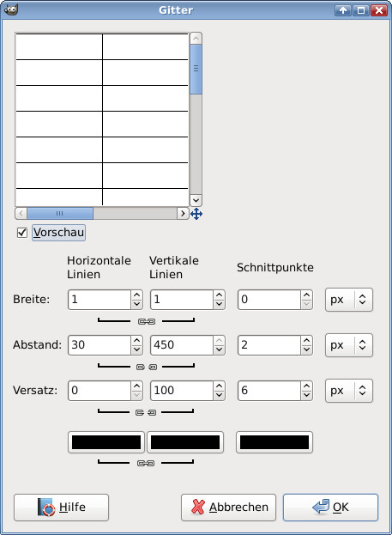Click preview scroll left arrow
The width and height of the screenshot is (392, 535).
[x=21, y=214]
